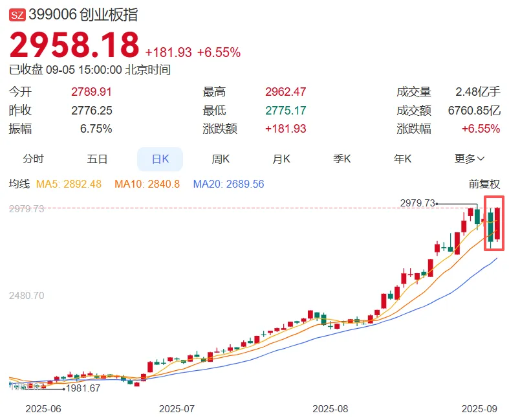Image resolution: width=509 pixels, height=420 pixels.
Task: Open the 前复权 adjustment selector
Action: tap(484, 184)
